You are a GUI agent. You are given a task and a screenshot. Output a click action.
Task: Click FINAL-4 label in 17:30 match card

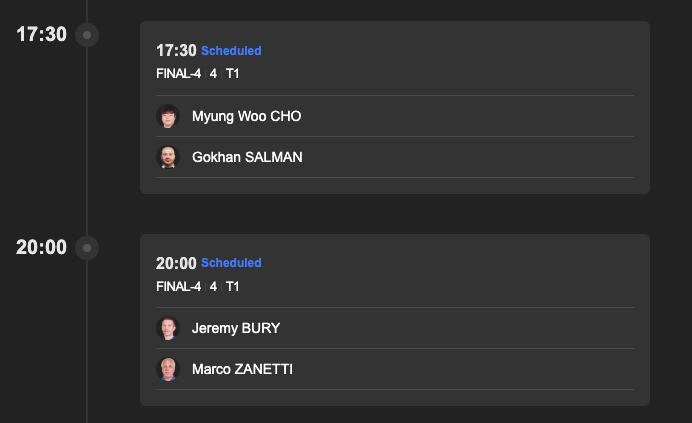[179, 74]
